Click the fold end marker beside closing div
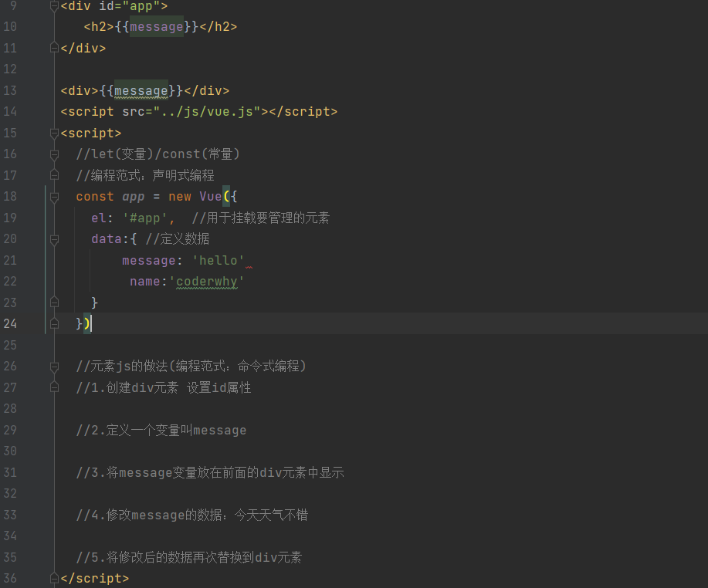Image resolution: width=708 pixels, height=588 pixels. click(x=53, y=48)
